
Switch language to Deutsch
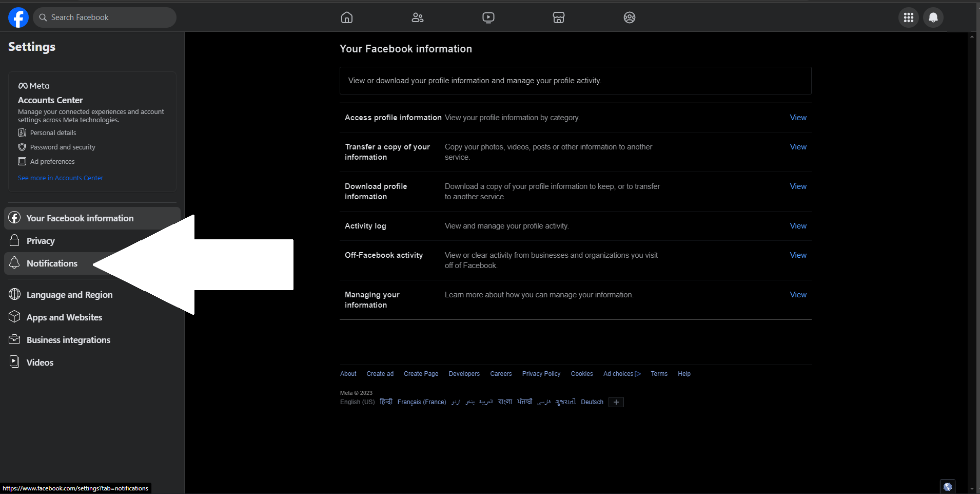592,402
